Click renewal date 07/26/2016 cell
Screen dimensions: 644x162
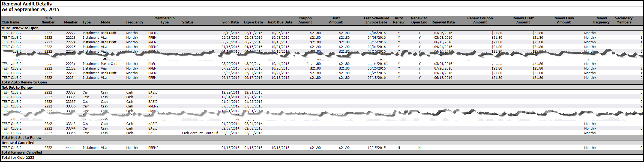tap(443, 68)
